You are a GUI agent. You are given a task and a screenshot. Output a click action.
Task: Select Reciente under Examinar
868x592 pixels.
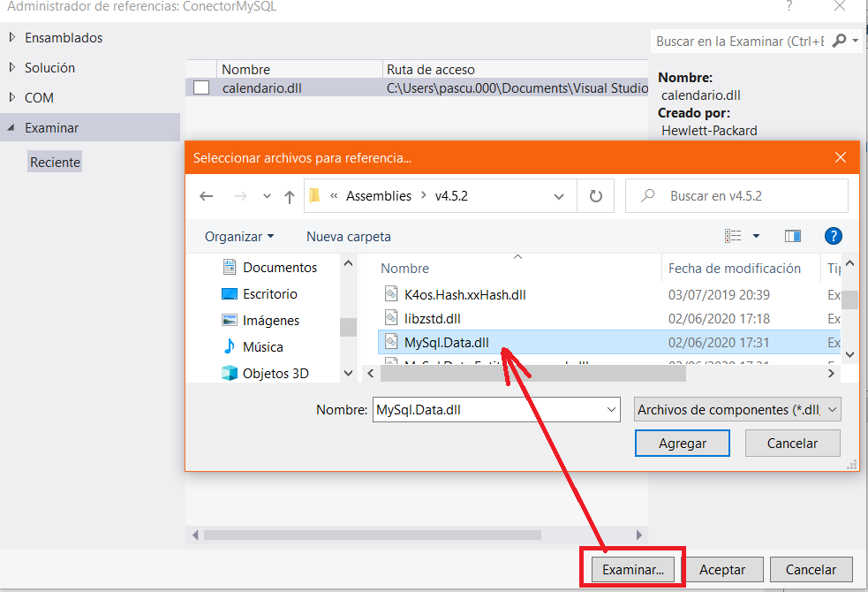(x=55, y=163)
